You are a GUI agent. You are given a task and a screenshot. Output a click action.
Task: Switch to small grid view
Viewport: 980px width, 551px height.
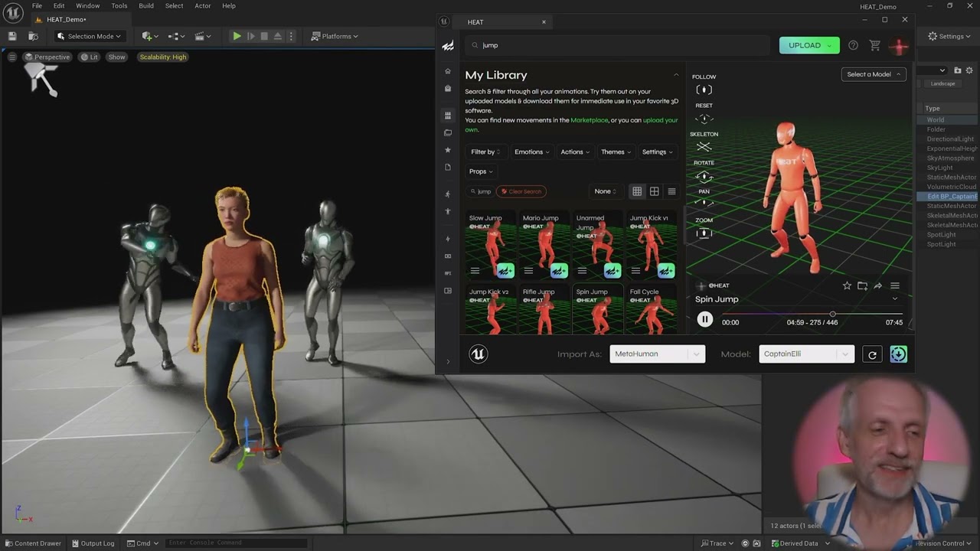[x=637, y=191]
